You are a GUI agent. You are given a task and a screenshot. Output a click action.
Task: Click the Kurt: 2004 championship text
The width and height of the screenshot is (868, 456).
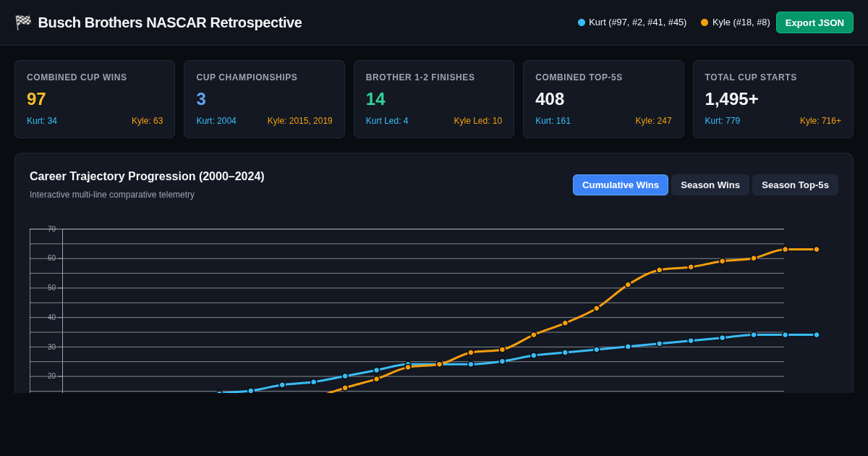[216, 121]
